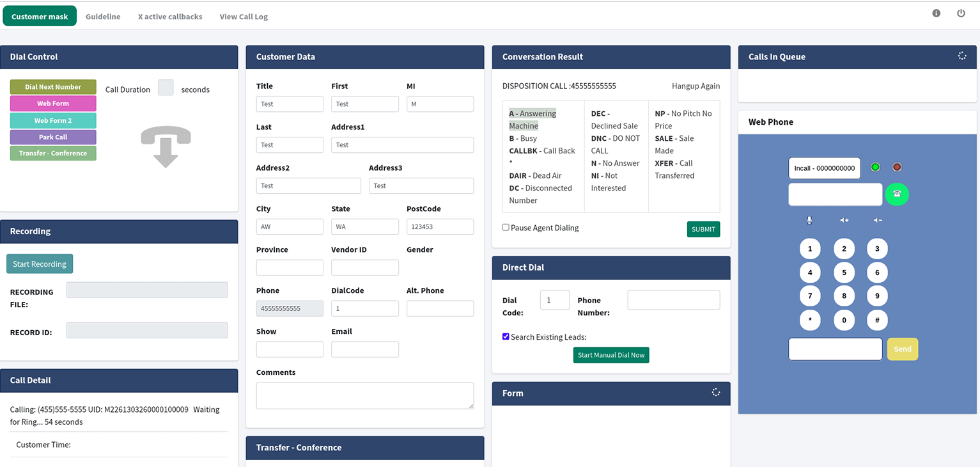Image resolution: width=980 pixels, height=467 pixels.
Task: Click the Calls In Queue refresh spinner
Action: pos(961,56)
